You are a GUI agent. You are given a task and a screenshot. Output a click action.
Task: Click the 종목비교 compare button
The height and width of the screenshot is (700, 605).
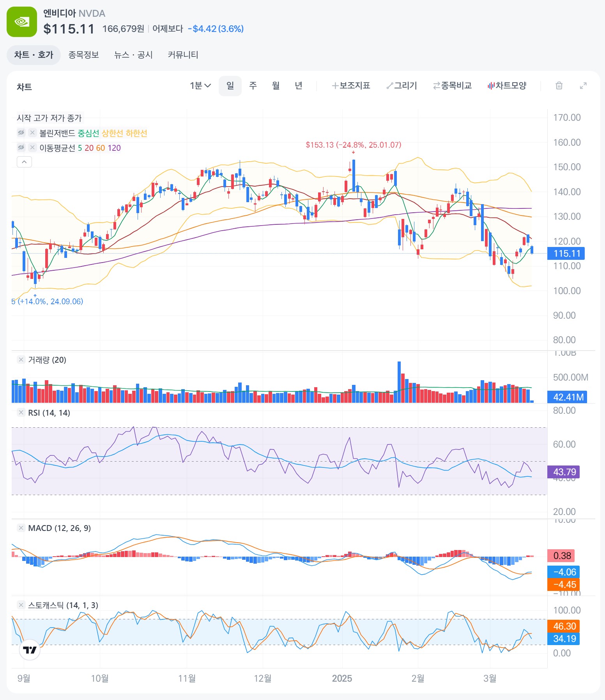point(453,86)
